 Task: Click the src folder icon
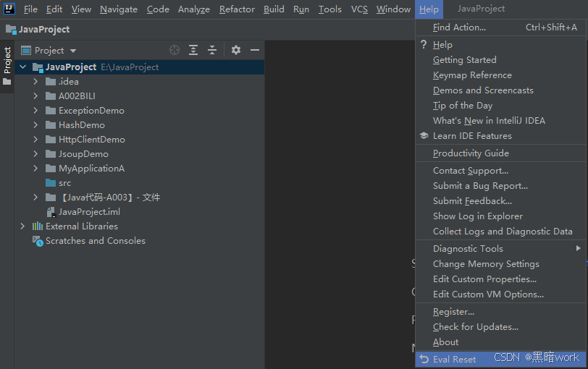pos(51,183)
